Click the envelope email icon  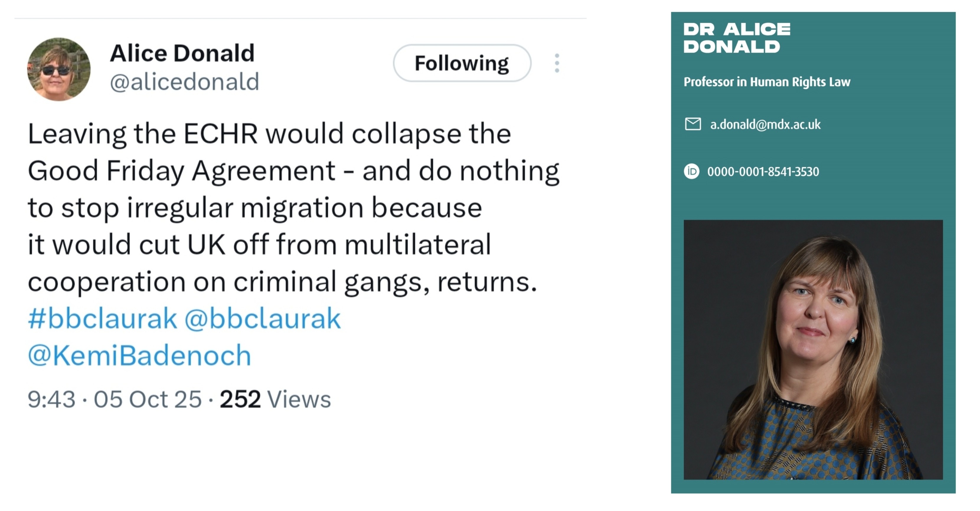pos(693,124)
